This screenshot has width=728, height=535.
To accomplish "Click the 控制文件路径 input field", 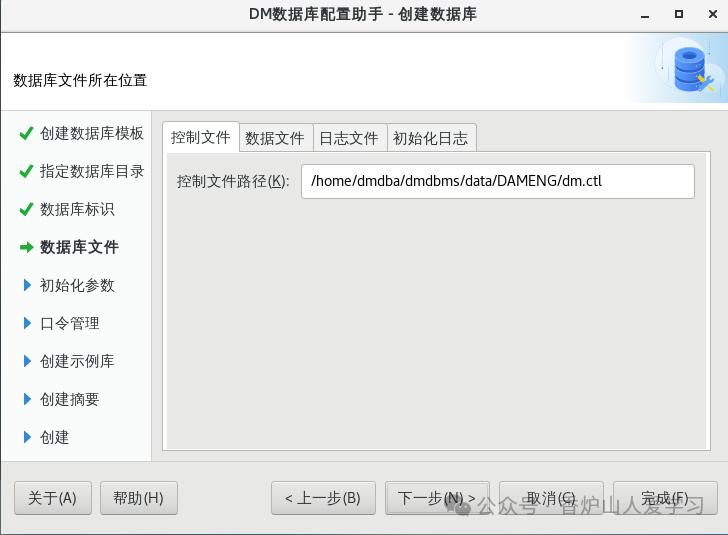I will point(498,181).
